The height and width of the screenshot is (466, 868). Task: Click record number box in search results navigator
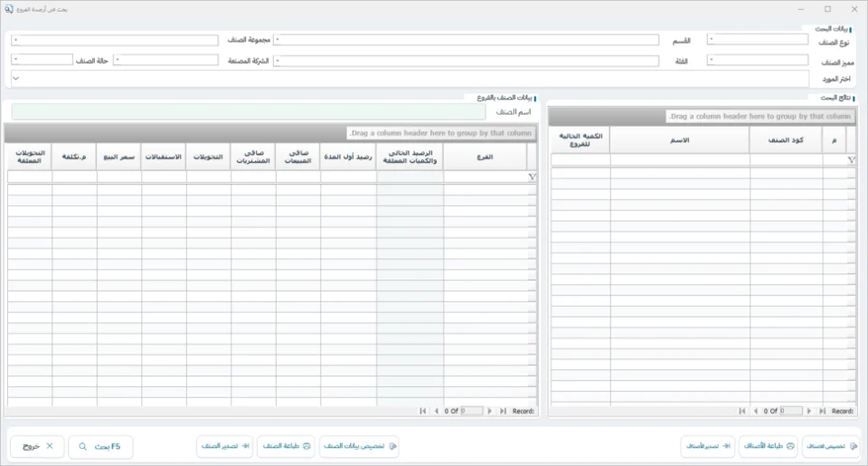pos(790,411)
